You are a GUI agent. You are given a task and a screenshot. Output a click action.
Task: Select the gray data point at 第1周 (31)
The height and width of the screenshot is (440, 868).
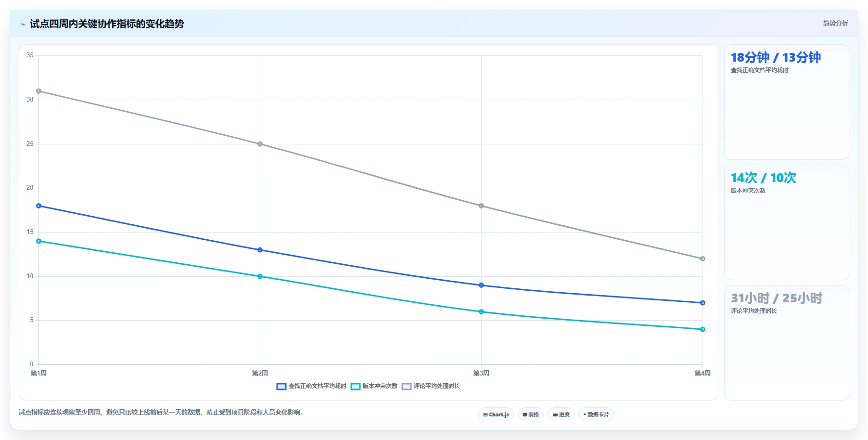pos(38,91)
